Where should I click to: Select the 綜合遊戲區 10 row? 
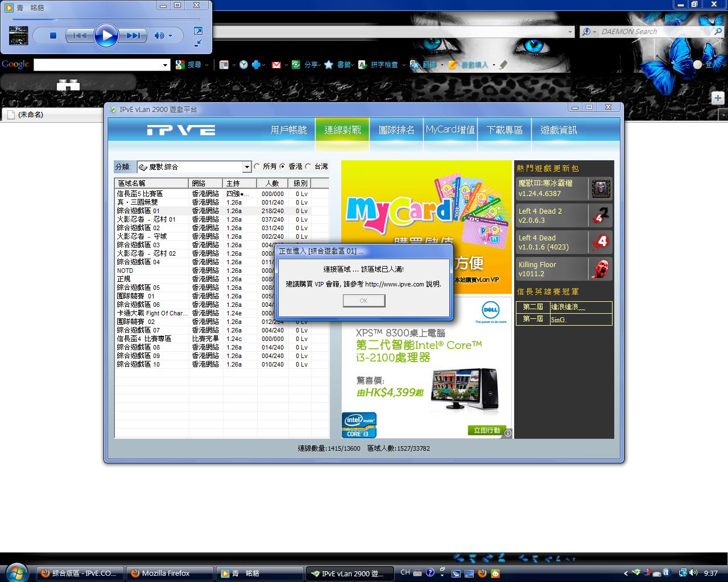[222, 364]
